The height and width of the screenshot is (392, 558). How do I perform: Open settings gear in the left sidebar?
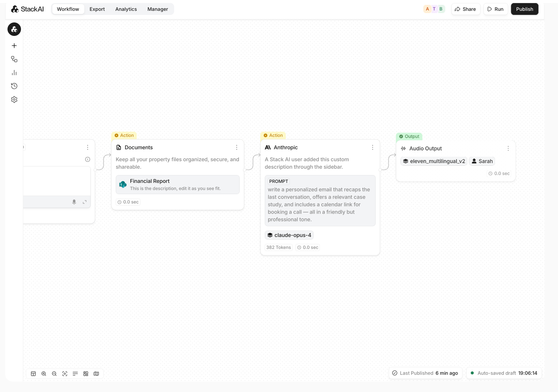pos(14,99)
